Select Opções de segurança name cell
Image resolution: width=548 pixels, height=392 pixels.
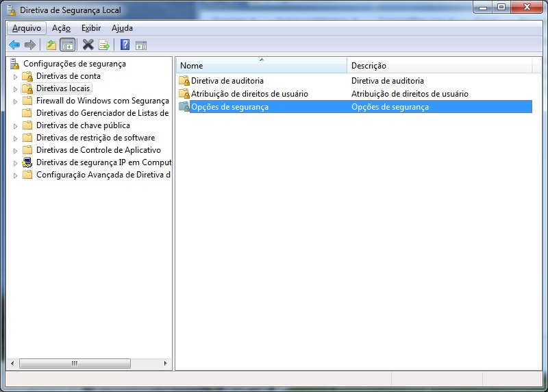coord(230,107)
